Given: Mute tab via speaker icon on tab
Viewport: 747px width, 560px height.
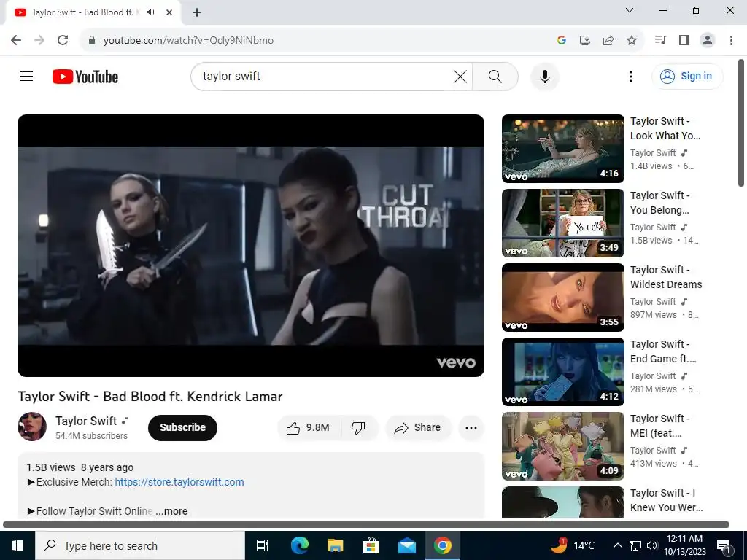Looking at the screenshot, I should [151, 12].
